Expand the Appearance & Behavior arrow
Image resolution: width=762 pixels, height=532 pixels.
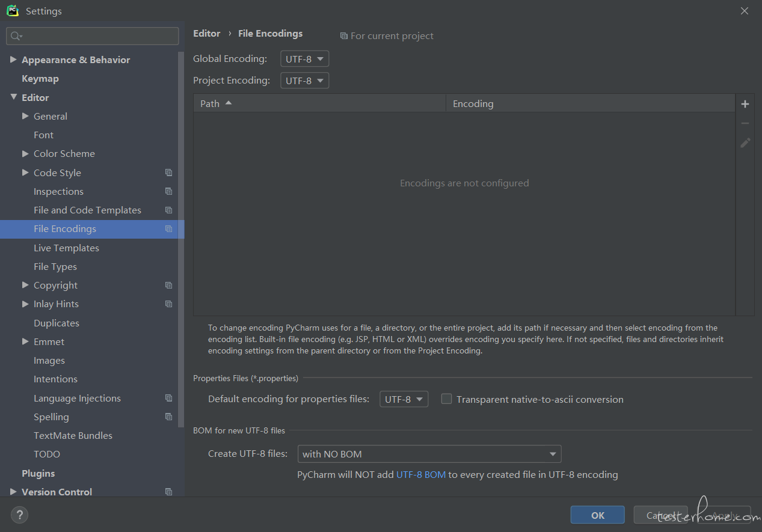[13, 60]
